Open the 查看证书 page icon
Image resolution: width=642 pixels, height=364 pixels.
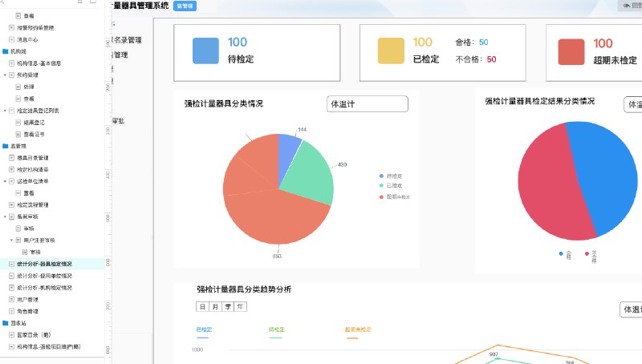pos(18,134)
